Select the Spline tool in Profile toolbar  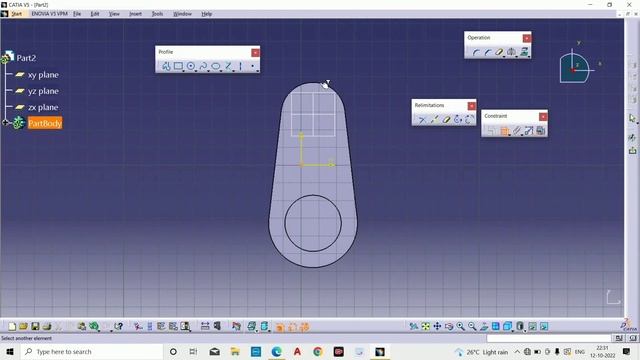tap(203, 66)
